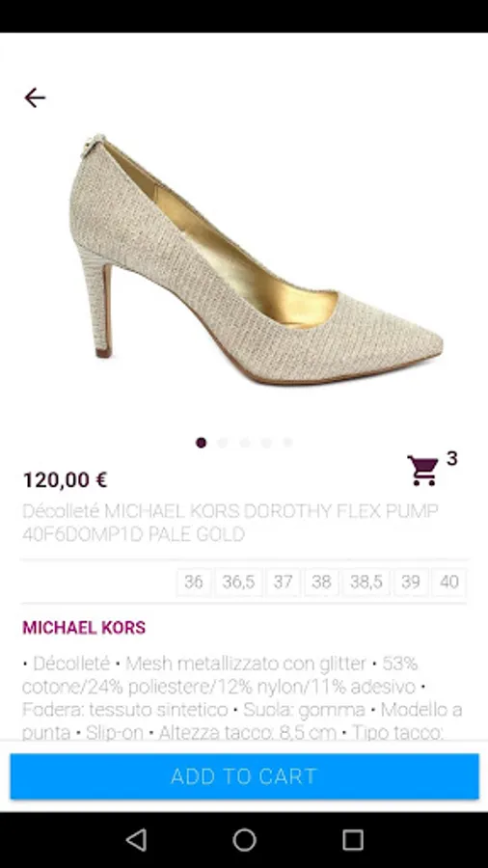Tap the Android back navigation button
The height and width of the screenshot is (868, 488).
[136, 840]
